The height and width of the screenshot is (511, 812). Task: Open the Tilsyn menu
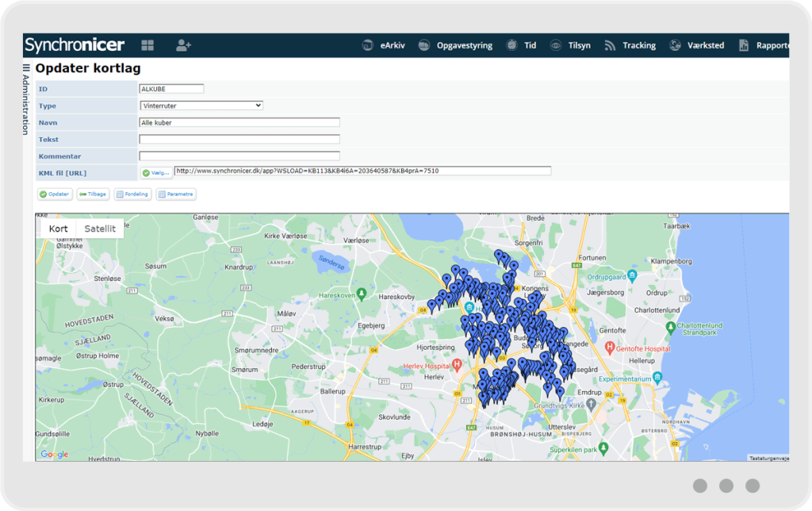[580, 45]
